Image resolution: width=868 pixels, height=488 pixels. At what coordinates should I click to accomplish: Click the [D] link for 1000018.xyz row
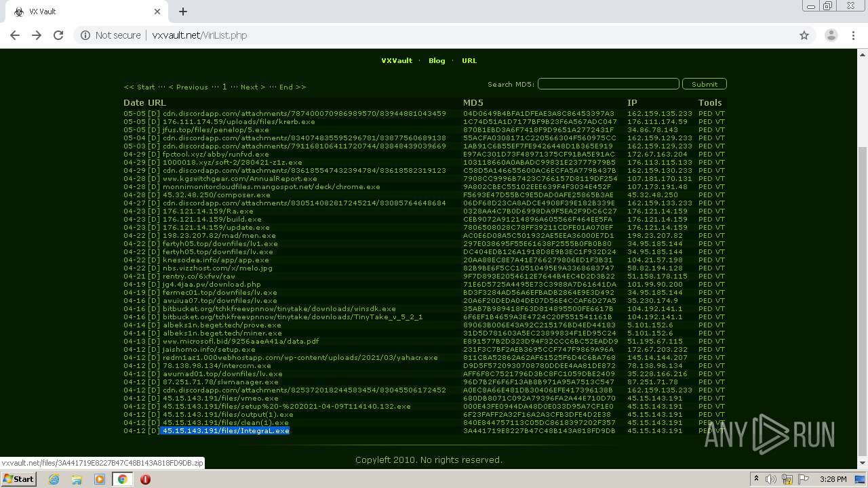click(154, 162)
